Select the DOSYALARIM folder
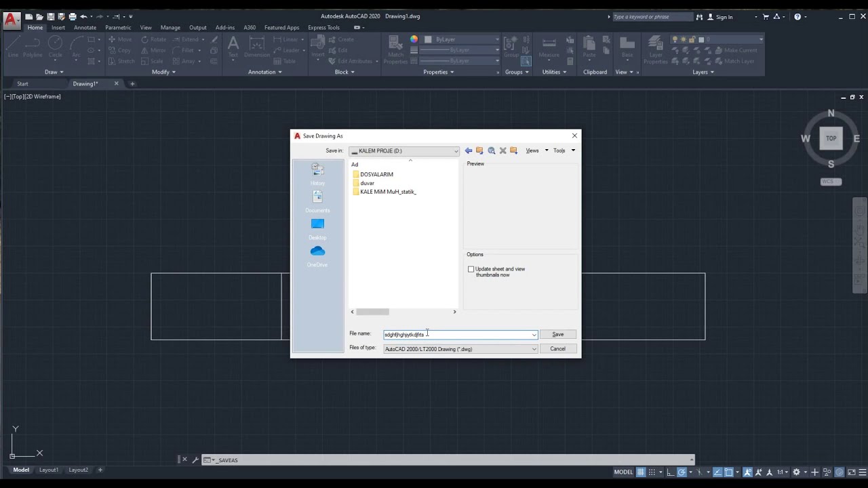Viewport: 868px width, 488px height. click(x=372, y=174)
